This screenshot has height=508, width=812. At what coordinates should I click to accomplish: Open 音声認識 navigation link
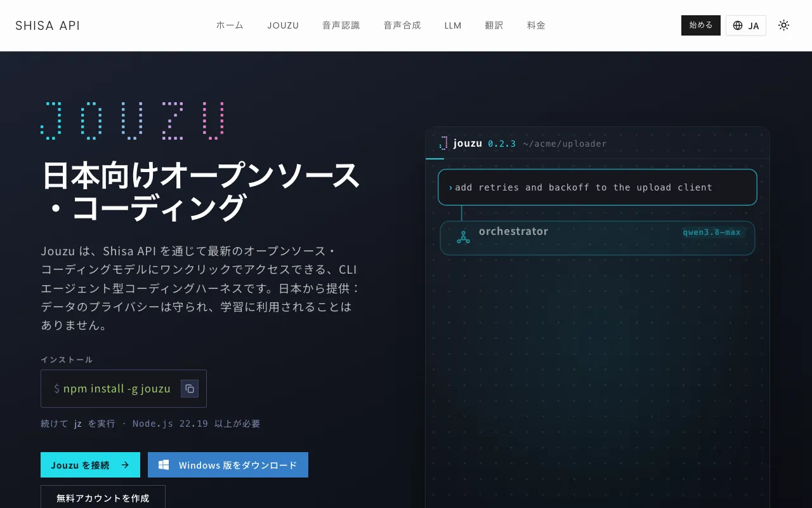(341, 25)
